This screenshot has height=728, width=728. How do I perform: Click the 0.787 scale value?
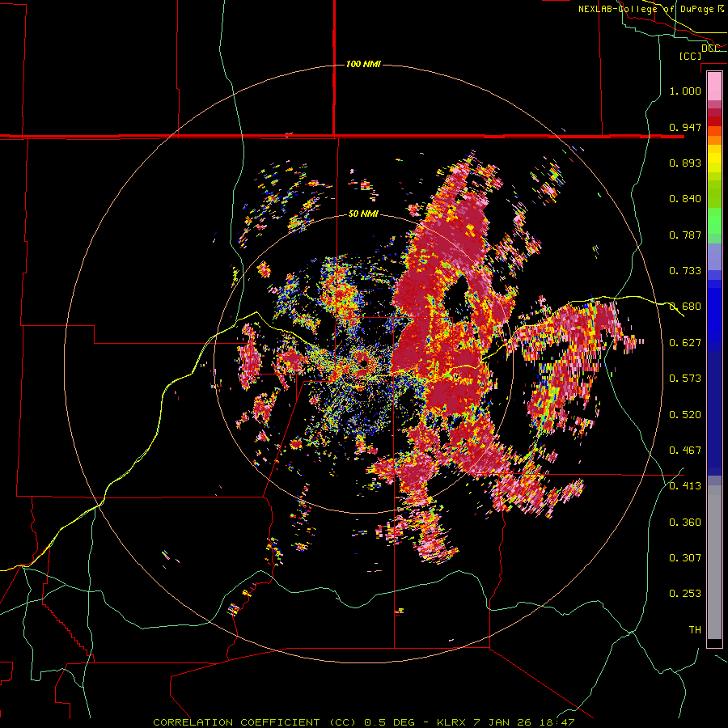point(685,235)
